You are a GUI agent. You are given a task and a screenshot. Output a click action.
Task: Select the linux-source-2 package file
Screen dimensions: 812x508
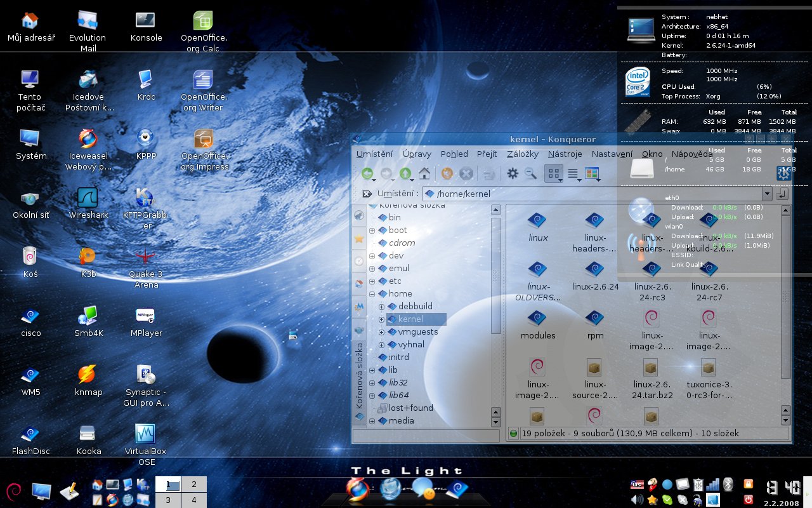pos(595,380)
